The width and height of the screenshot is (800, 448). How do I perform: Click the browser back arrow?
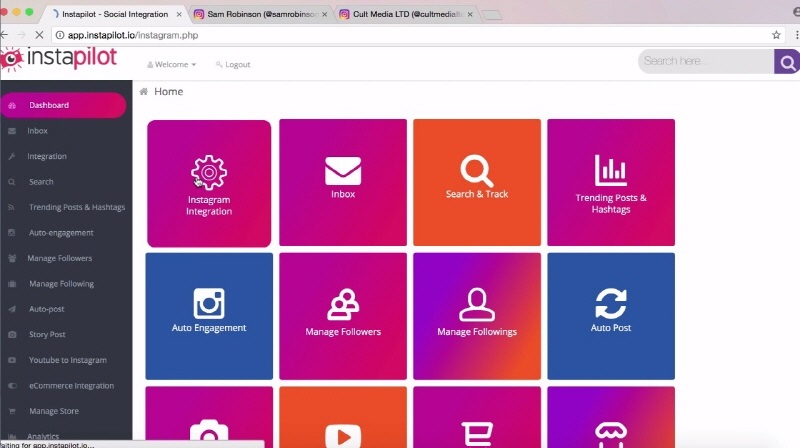point(4,35)
